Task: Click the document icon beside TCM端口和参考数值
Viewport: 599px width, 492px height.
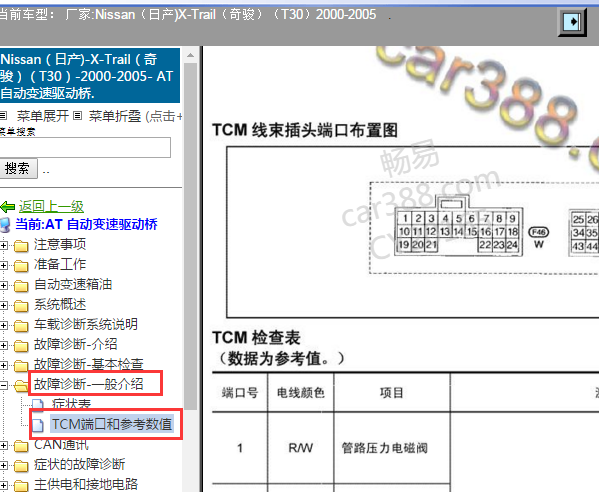Action: tap(38, 425)
